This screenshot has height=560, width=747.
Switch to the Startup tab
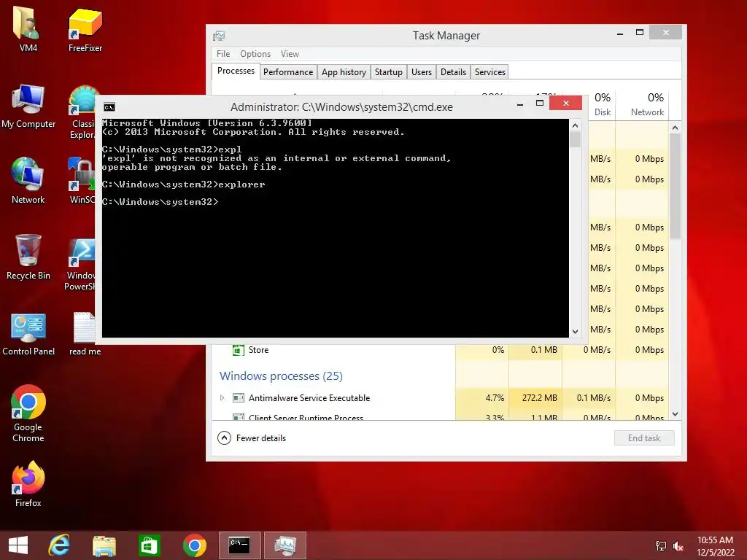(388, 72)
